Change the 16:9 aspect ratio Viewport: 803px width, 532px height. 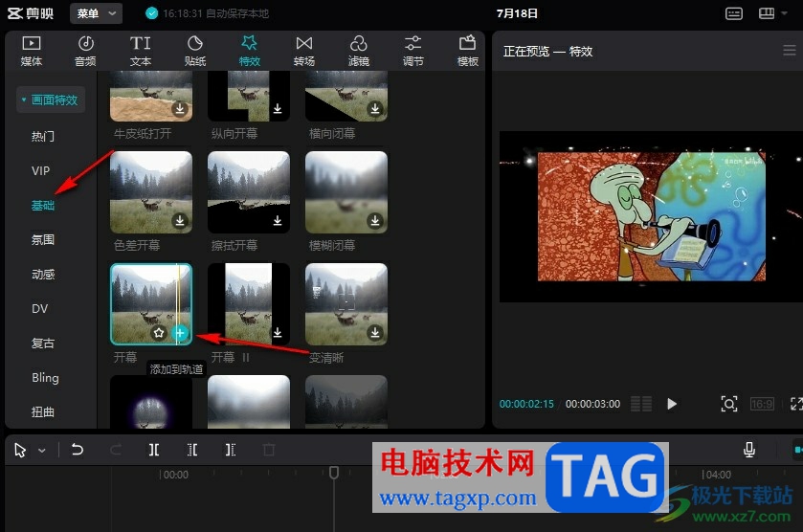click(x=762, y=404)
